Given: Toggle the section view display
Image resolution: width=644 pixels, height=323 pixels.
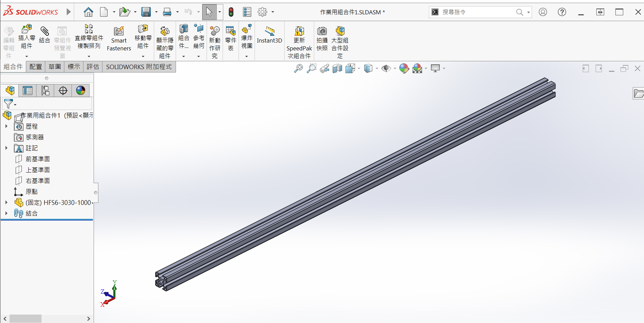Looking at the screenshot, I should point(337,68).
